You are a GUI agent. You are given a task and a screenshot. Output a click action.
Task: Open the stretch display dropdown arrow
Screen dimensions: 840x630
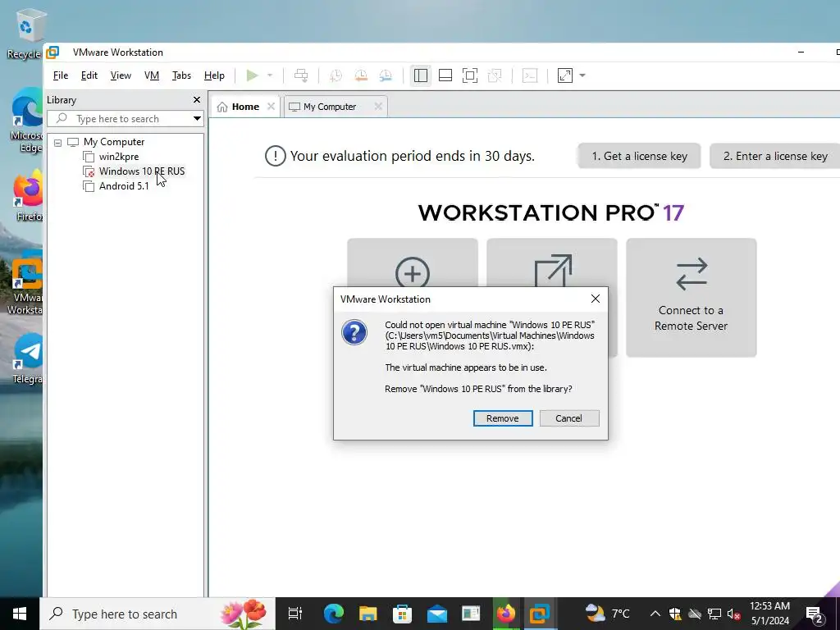click(x=582, y=75)
